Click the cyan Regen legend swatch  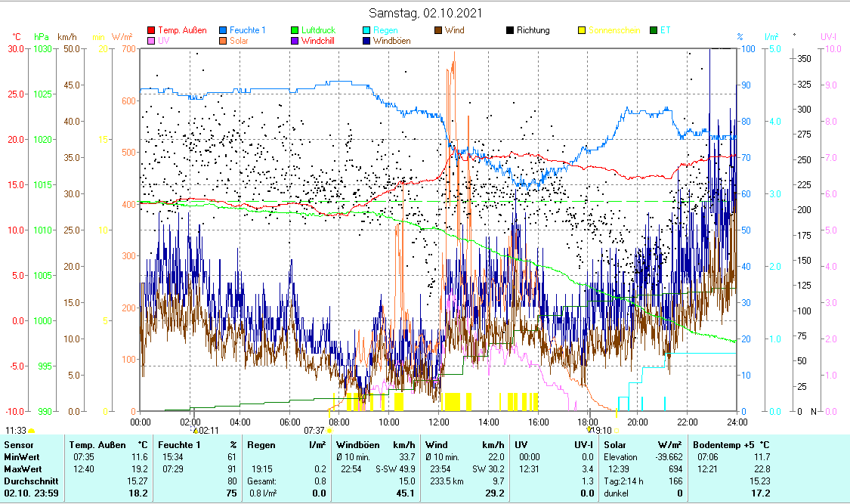(366, 30)
